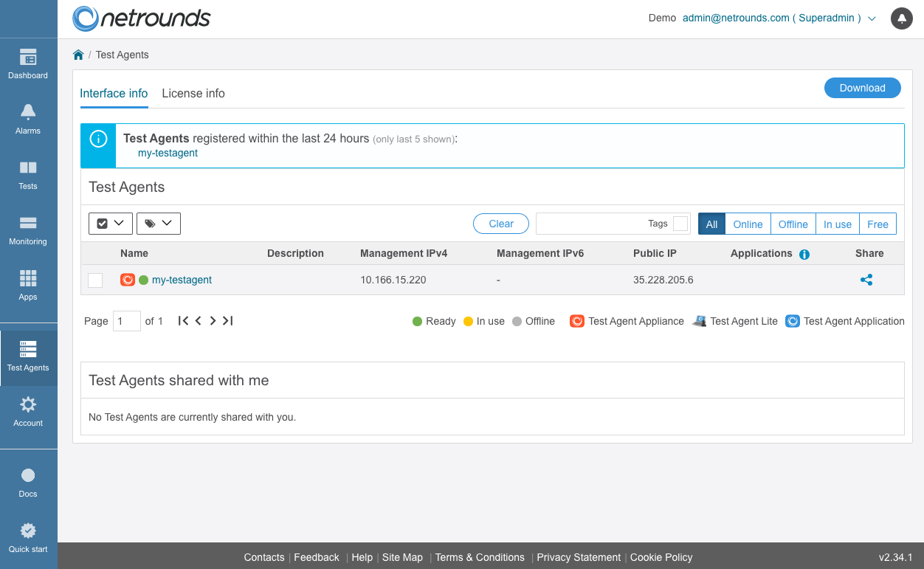
Task: Filter test agents by Online status
Action: [x=748, y=224]
